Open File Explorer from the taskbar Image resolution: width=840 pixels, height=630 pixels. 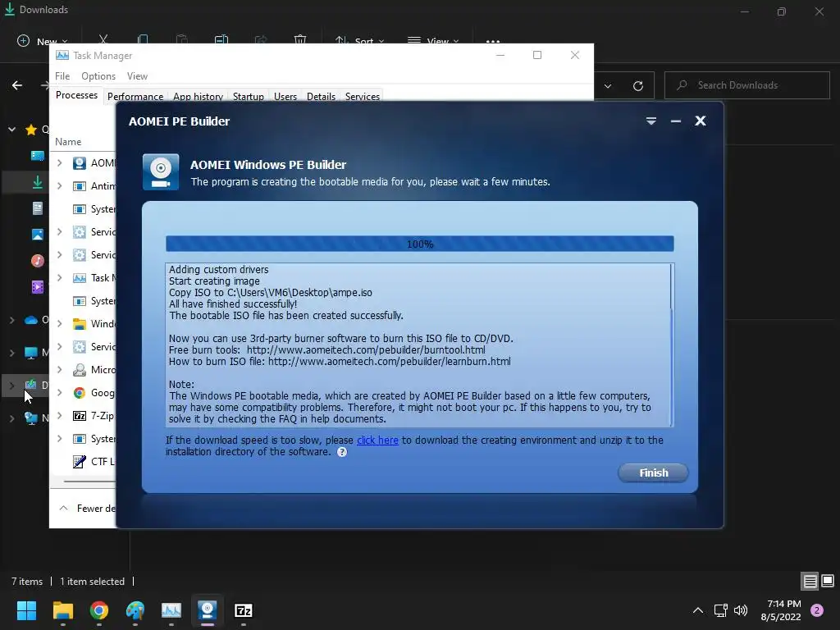coord(62,610)
